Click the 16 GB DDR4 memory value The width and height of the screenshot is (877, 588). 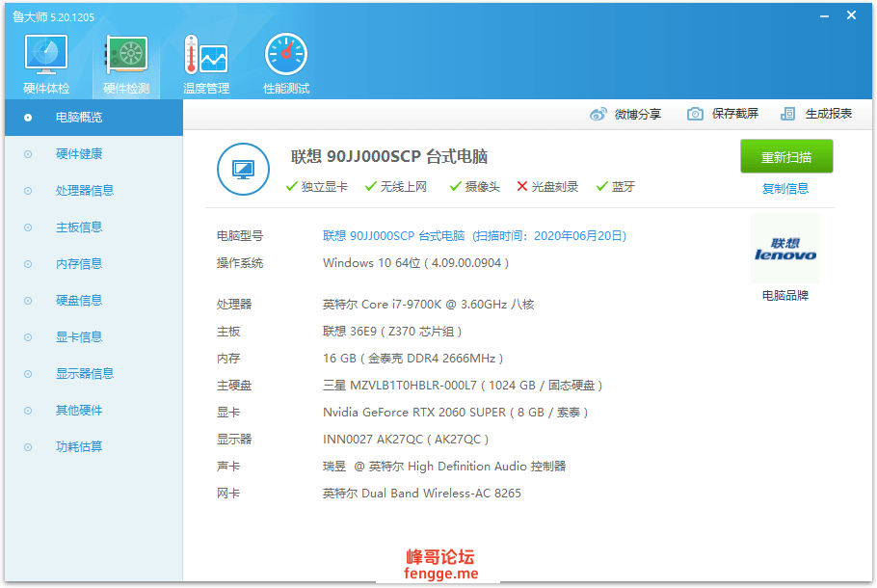412,358
